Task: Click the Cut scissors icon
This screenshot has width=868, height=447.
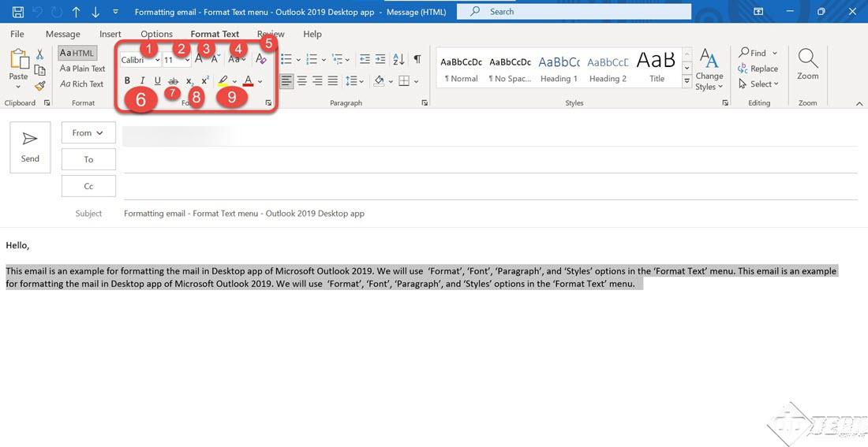Action: (x=39, y=54)
